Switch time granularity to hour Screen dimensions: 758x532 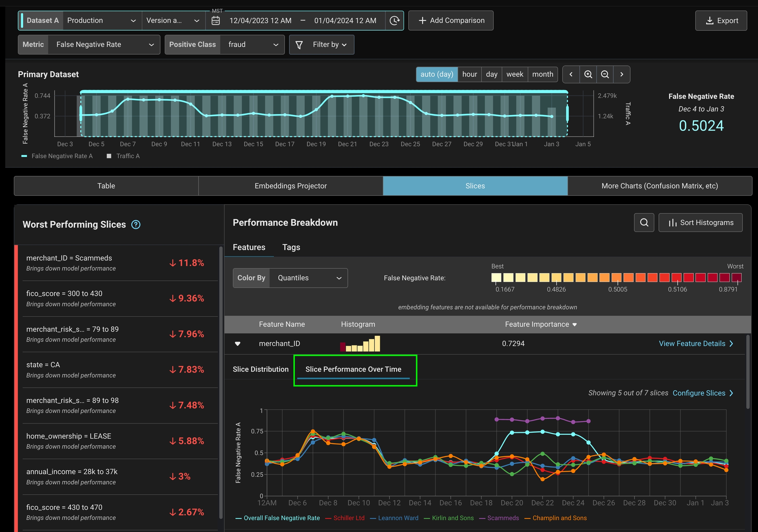tap(469, 74)
